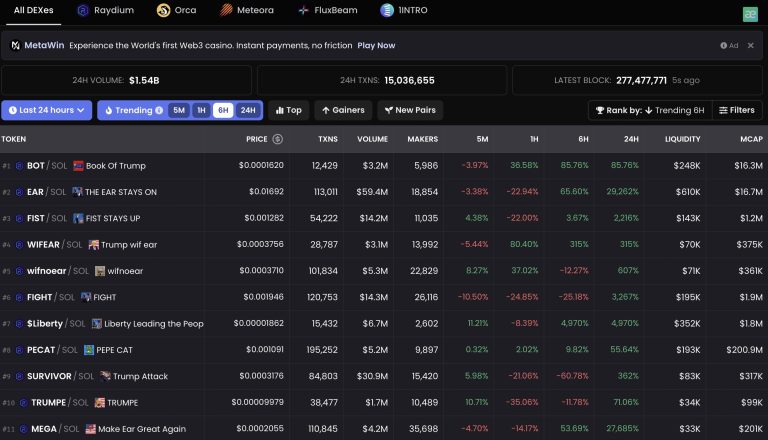
Task: Open the BOT / SOL pair
Action: pos(47,166)
